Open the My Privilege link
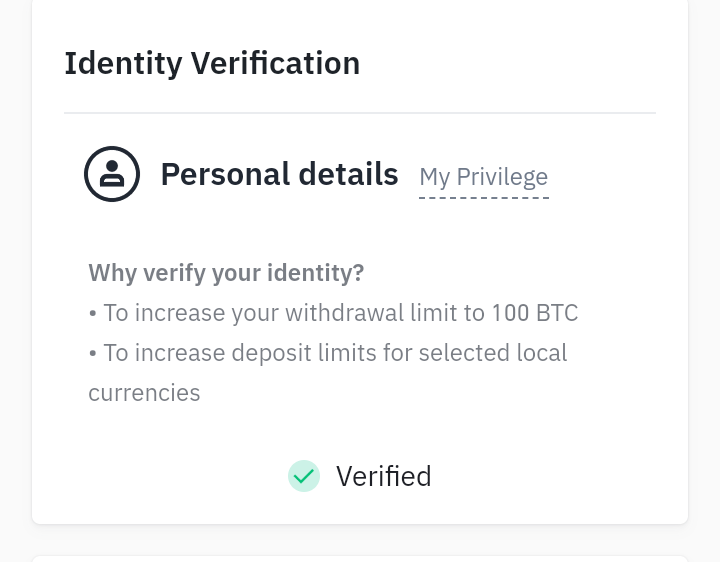 pos(483,177)
